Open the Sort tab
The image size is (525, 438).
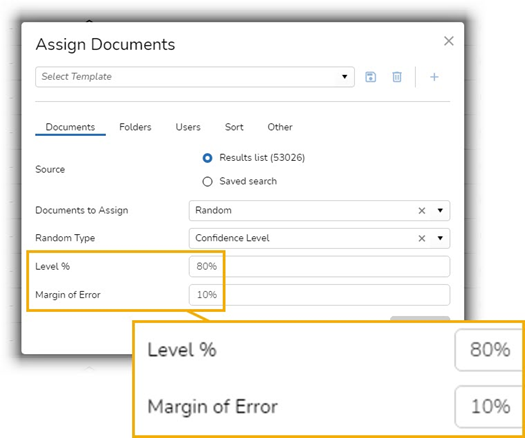[x=234, y=127]
